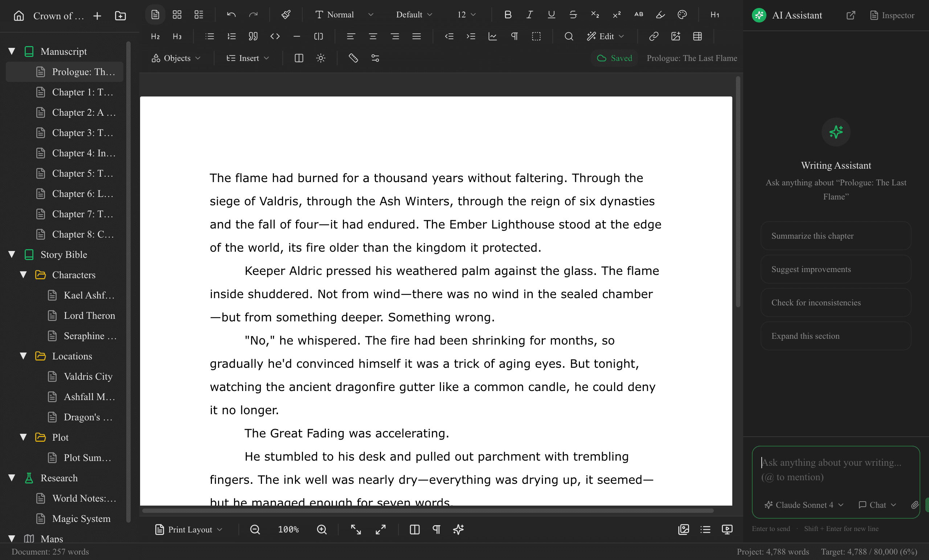This screenshot has width=929, height=560.
Task: Open the Claude Sonnet 4 model selector
Action: (803, 505)
